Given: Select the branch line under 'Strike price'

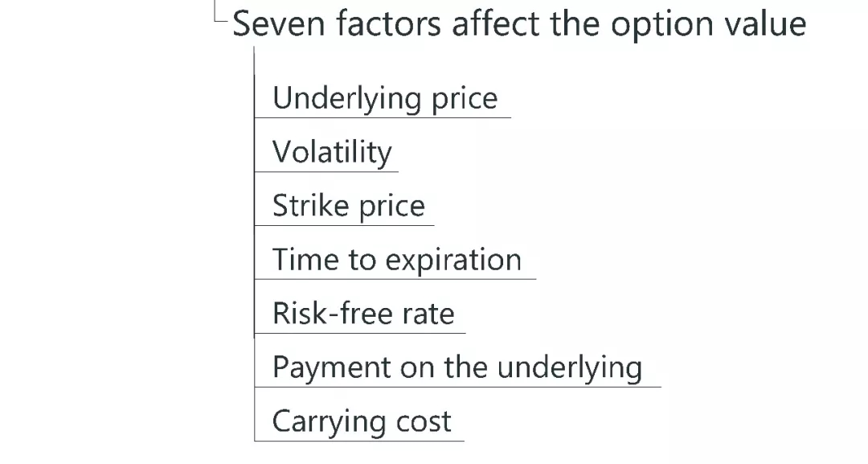Looking at the screenshot, I should 344,225.
